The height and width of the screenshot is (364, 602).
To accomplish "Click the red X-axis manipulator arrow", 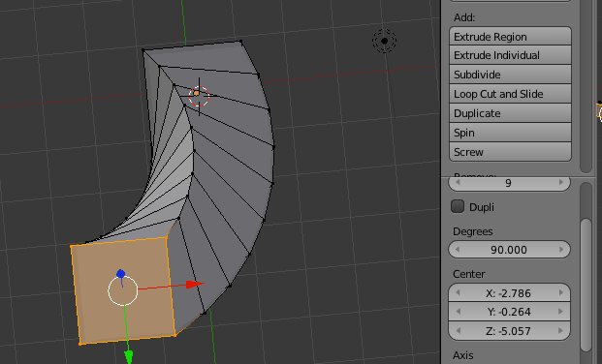I will [195, 285].
